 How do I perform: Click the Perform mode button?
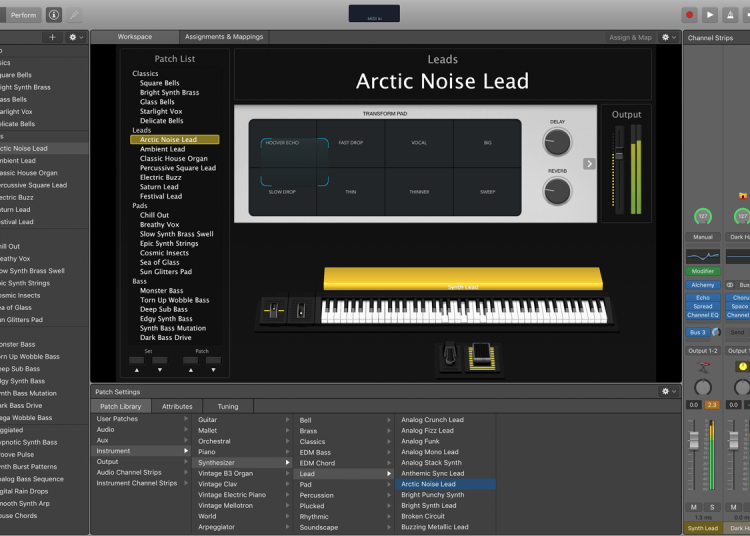point(23,15)
